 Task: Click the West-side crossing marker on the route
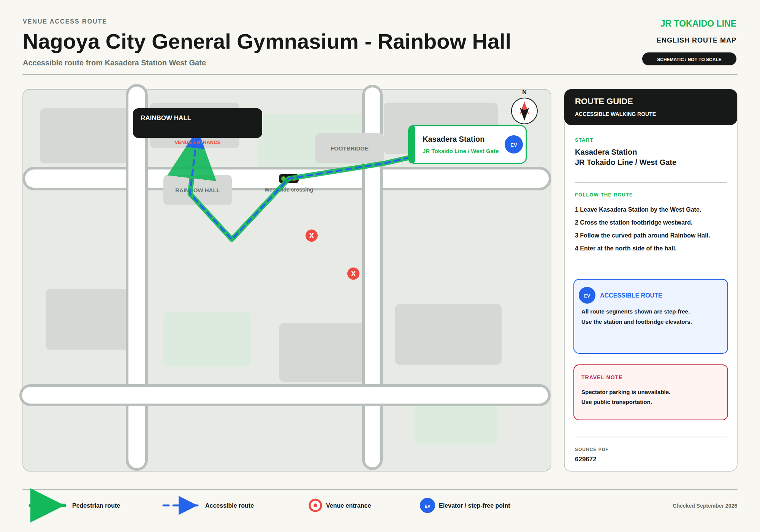[288, 179]
